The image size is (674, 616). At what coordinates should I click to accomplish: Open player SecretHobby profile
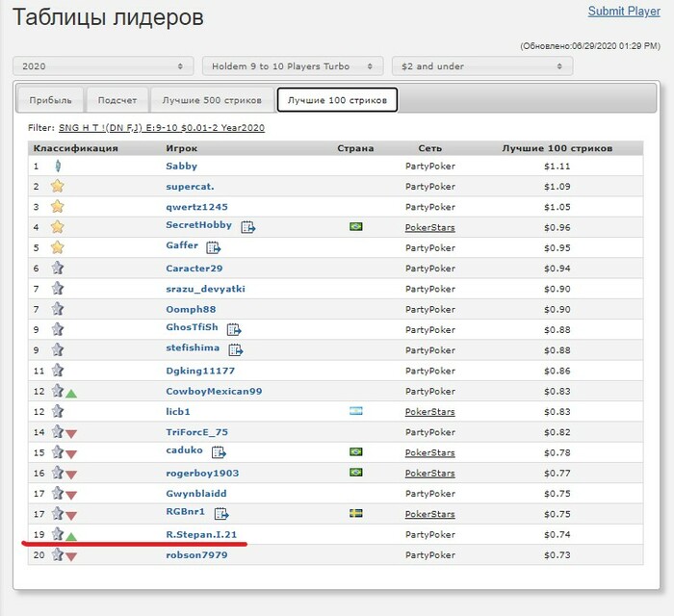pos(198,224)
